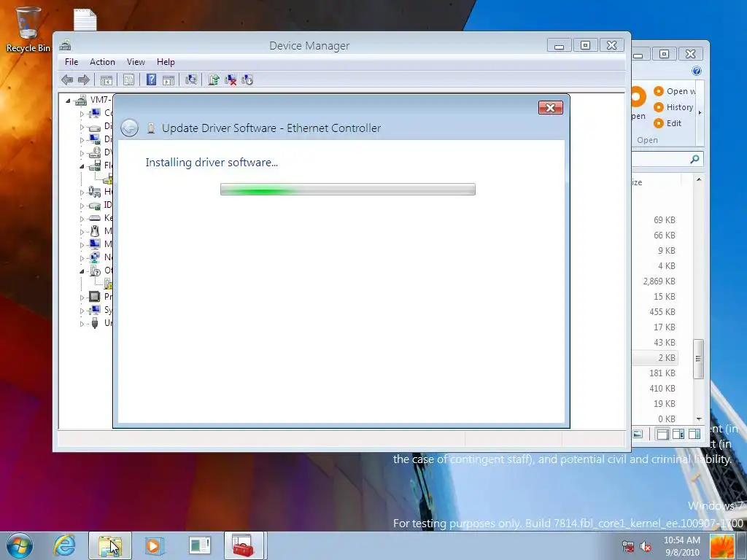Expand the Processors node arrow
The image size is (747, 560).
[x=82, y=297]
